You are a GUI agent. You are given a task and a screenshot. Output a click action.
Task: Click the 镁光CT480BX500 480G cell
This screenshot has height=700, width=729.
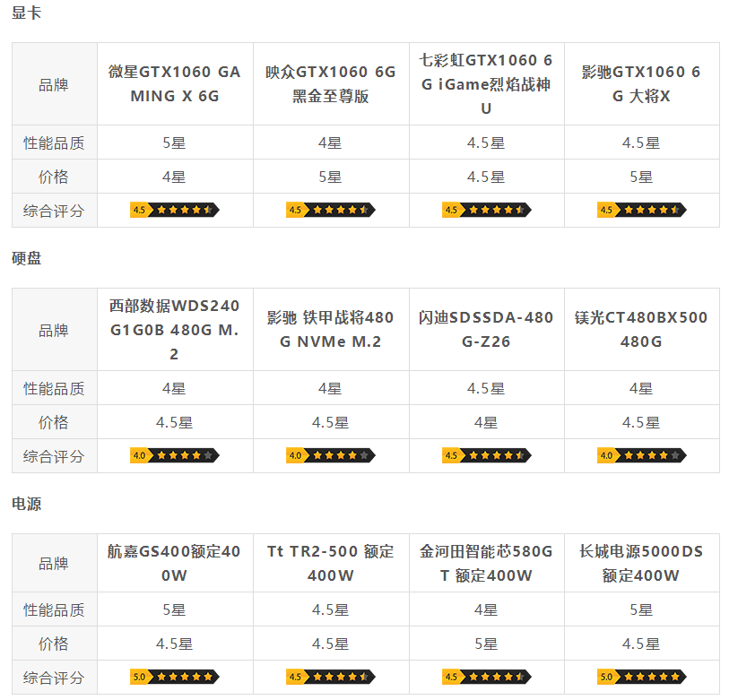[642, 330]
